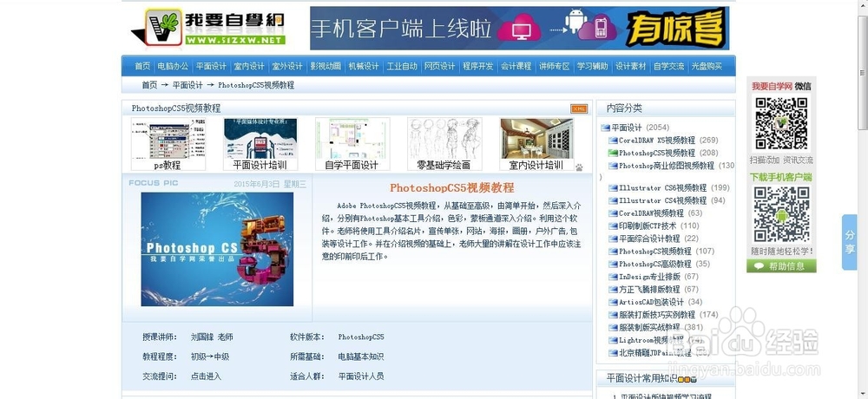Click the orange XML feed icon
Viewport: 868px width, 399px height.
click(579, 109)
